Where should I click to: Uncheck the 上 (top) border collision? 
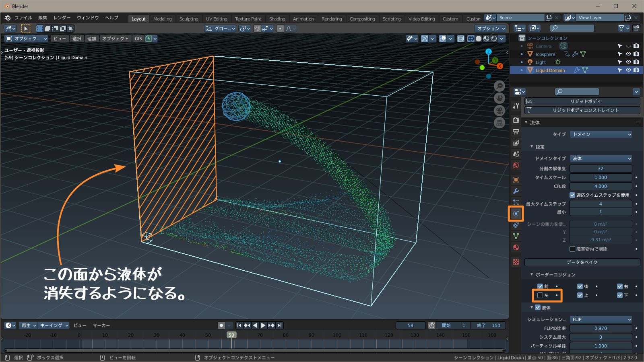coord(580,295)
